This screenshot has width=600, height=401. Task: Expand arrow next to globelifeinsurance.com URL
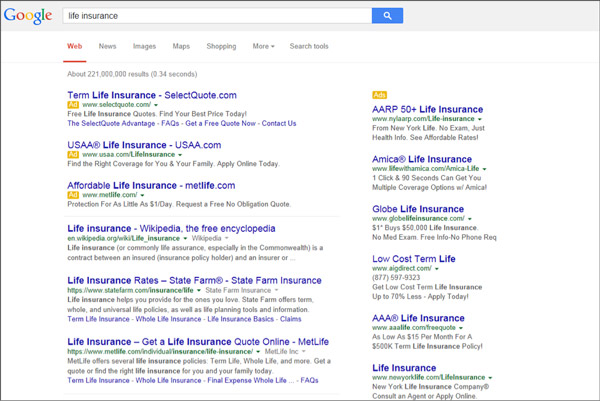[x=470, y=218]
